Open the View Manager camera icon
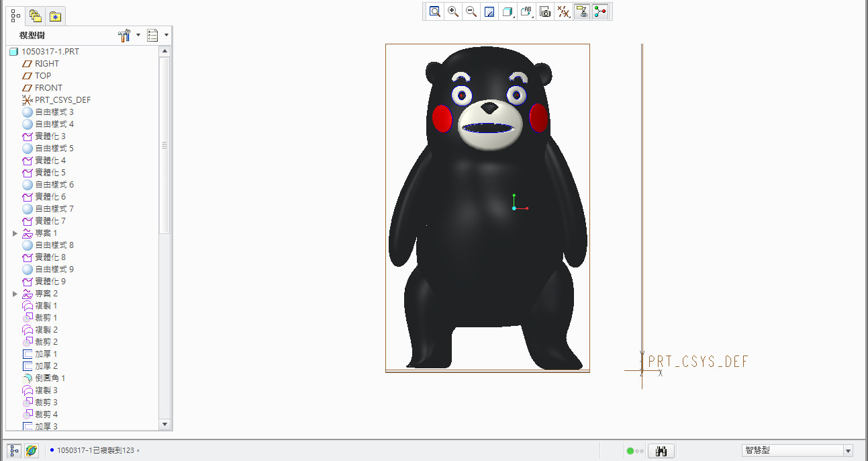 pyautogui.click(x=545, y=11)
